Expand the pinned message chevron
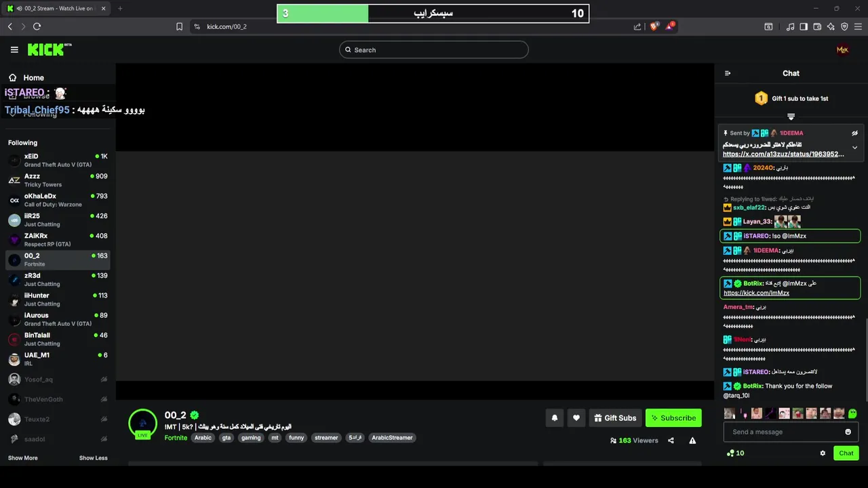868x488 pixels. (854, 147)
